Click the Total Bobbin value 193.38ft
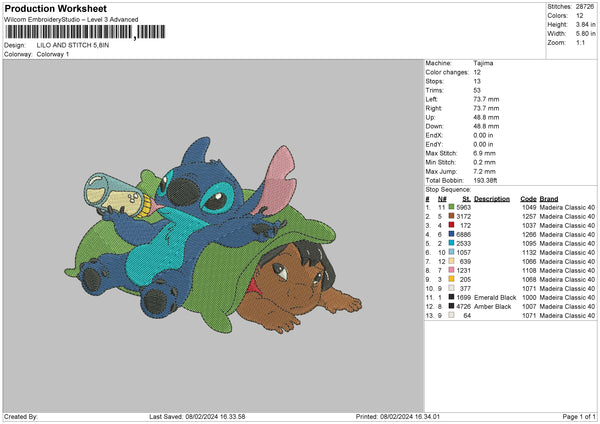The image size is (600, 424). [x=485, y=180]
